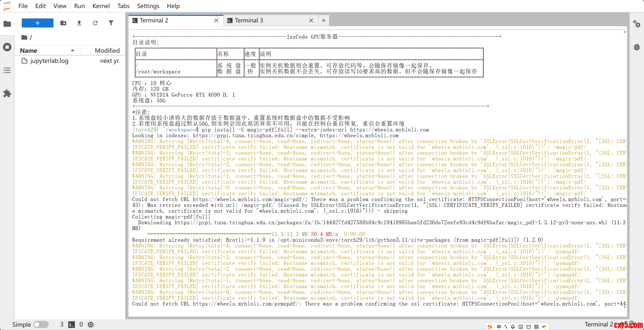Sort files by Name column arrow
Viewport: 644px width, 330px height.
tap(73, 50)
